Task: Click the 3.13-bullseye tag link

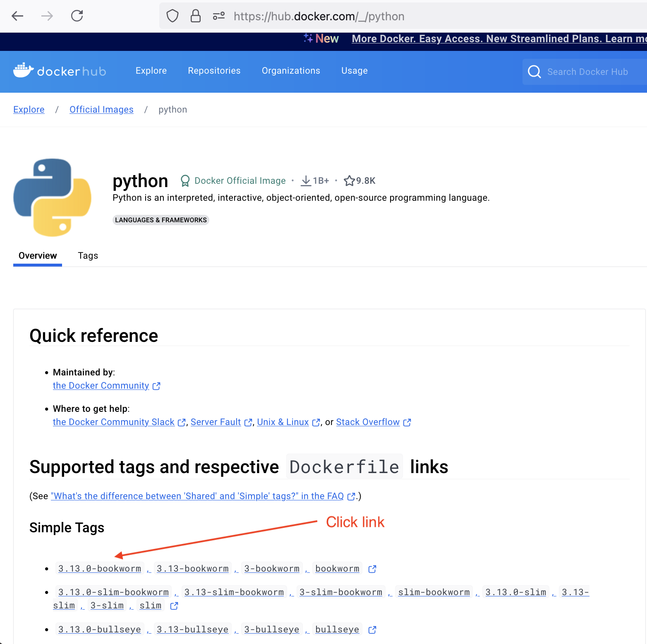Action: click(x=193, y=630)
